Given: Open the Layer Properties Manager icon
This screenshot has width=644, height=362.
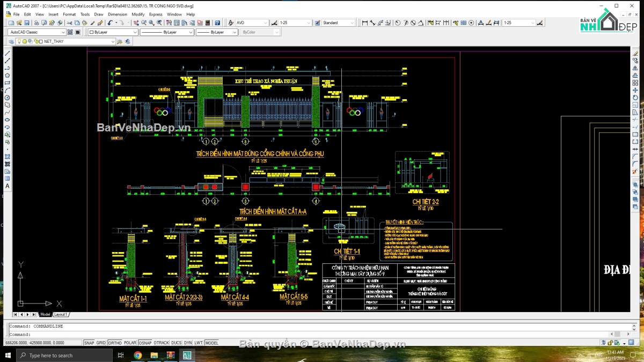Looking at the screenshot, I should (x=11, y=42).
